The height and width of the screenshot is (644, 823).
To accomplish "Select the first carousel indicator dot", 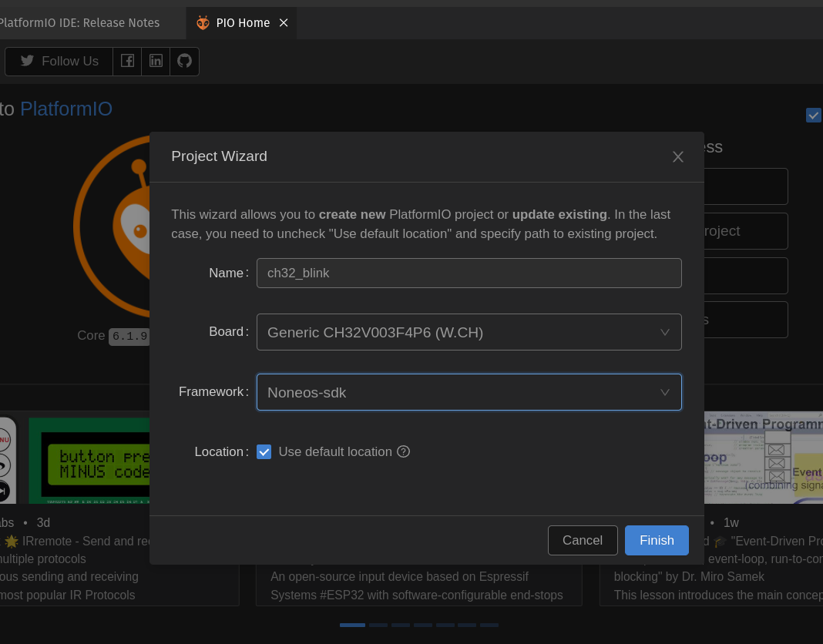I will click(x=352, y=625).
